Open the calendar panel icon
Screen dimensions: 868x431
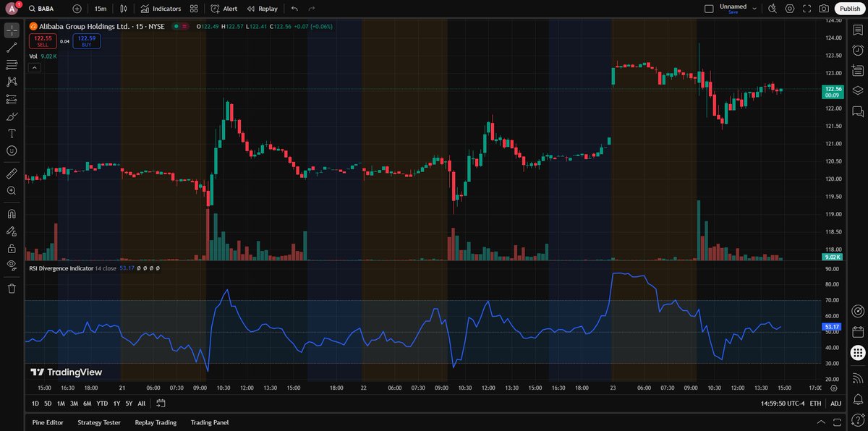tap(857, 332)
